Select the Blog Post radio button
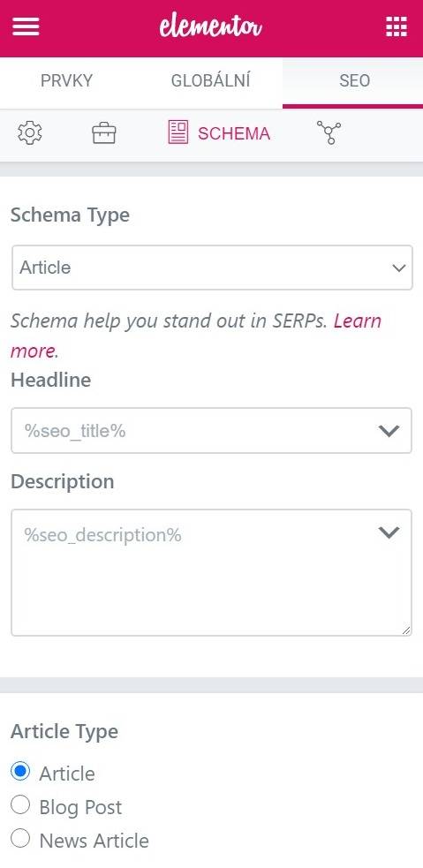Screen dimensions: 423x868 pos(20,805)
